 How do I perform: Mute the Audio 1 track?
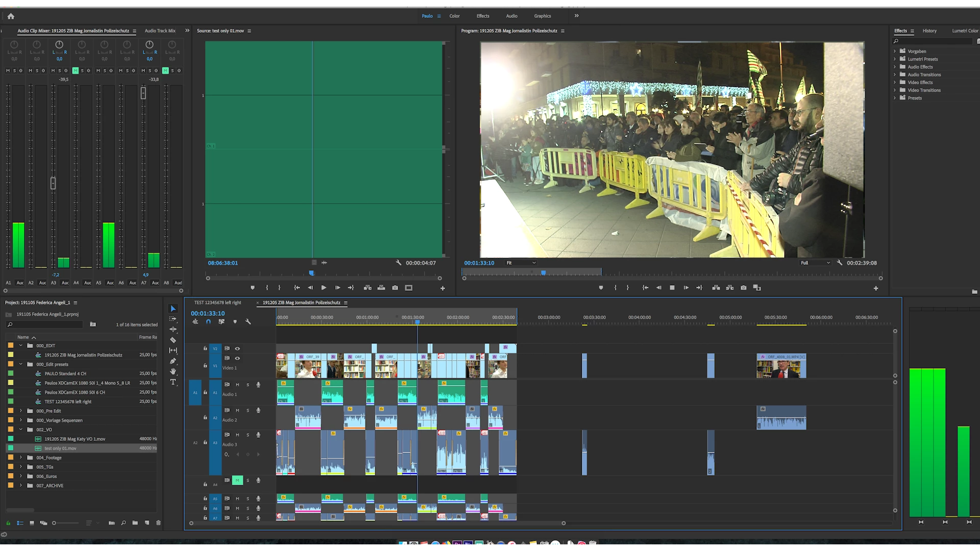pyautogui.click(x=237, y=385)
